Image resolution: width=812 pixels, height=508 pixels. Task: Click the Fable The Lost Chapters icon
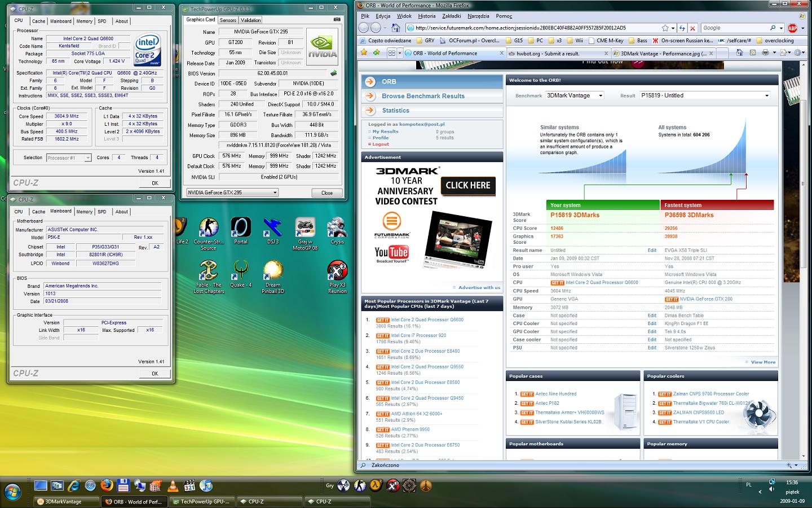coord(209,277)
